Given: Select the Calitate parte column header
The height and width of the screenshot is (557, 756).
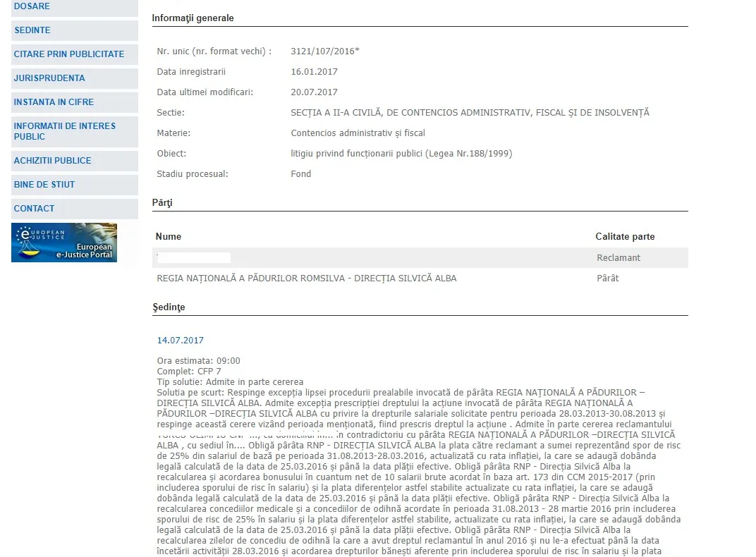Looking at the screenshot, I should 625,237.
